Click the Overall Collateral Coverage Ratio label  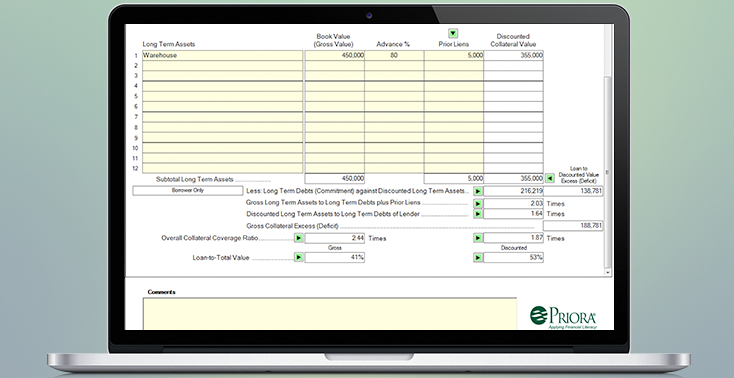click(x=210, y=238)
